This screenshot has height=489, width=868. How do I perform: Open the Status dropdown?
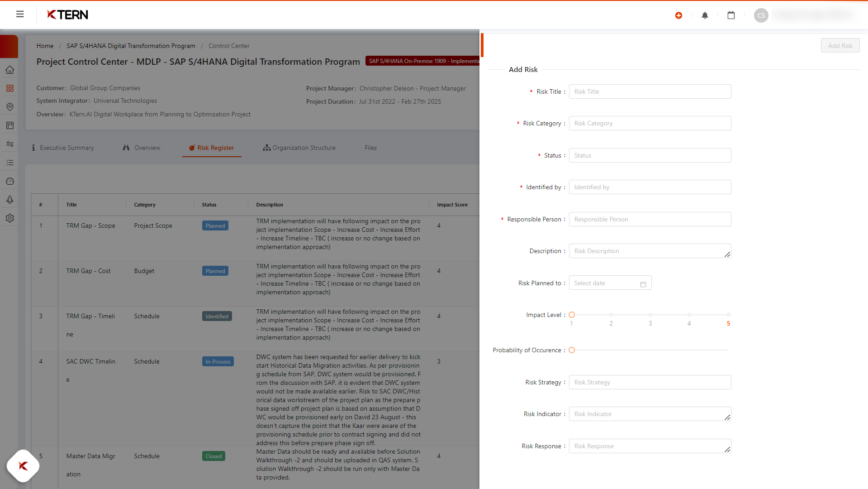(x=650, y=155)
